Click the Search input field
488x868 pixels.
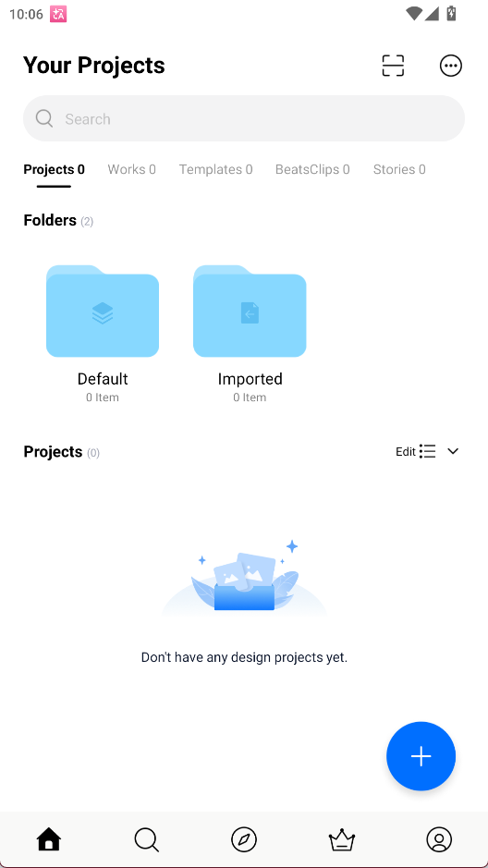tap(244, 118)
